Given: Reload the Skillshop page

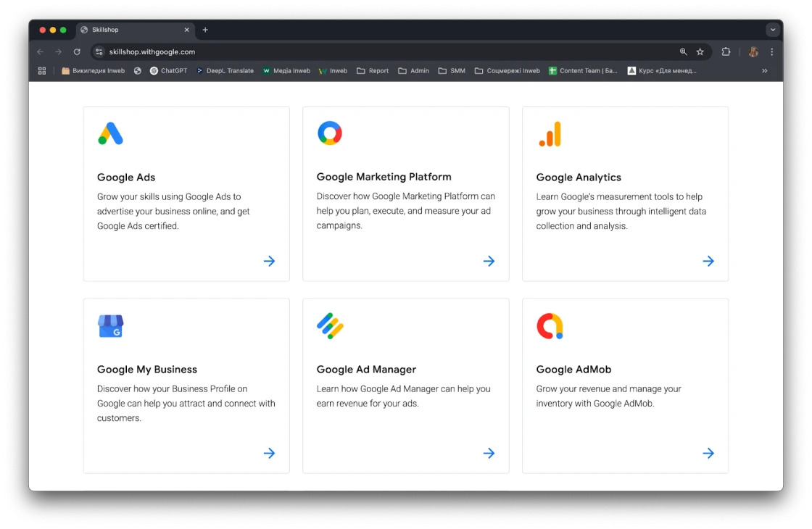Looking at the screenshot, I should pyautogui.click(x=77, y=52).
